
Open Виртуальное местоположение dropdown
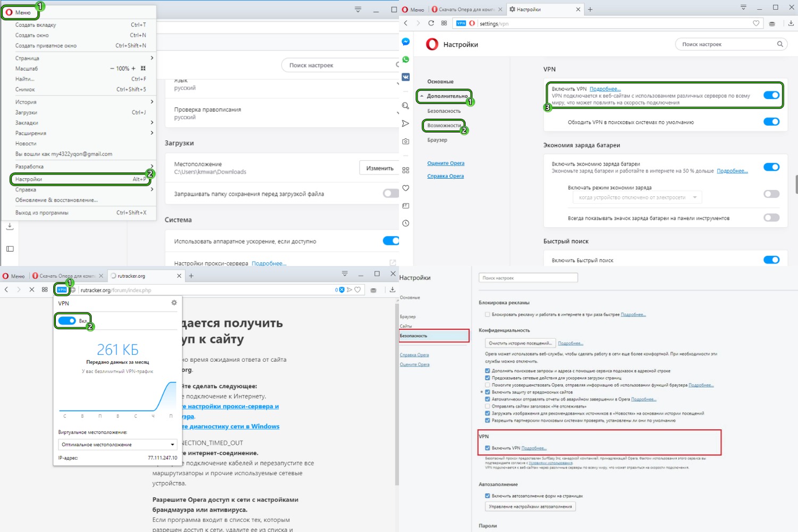pos(118,444)
